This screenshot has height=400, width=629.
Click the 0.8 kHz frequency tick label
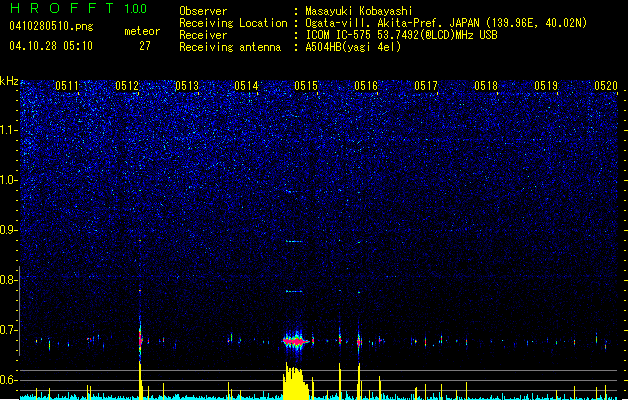coord(8,280)
